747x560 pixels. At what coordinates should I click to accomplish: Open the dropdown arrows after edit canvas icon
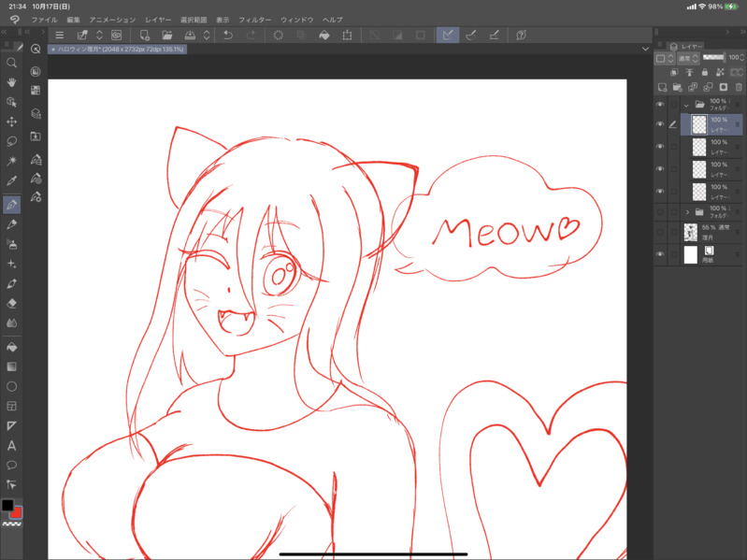click(x=99, y=35)
